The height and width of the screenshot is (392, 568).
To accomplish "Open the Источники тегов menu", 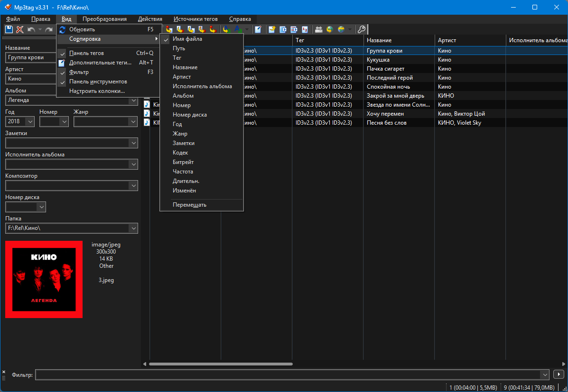I will 196,19.
